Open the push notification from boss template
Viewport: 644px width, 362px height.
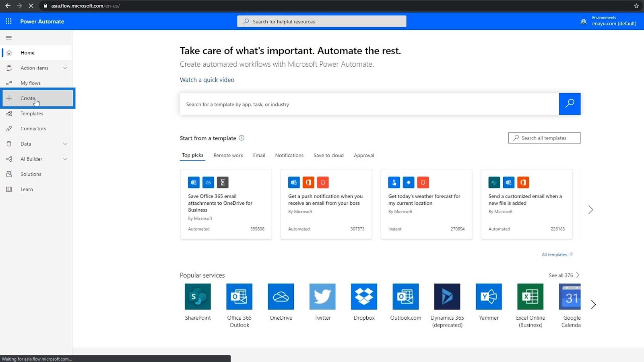pyautogui.click(x=326, y=204)
